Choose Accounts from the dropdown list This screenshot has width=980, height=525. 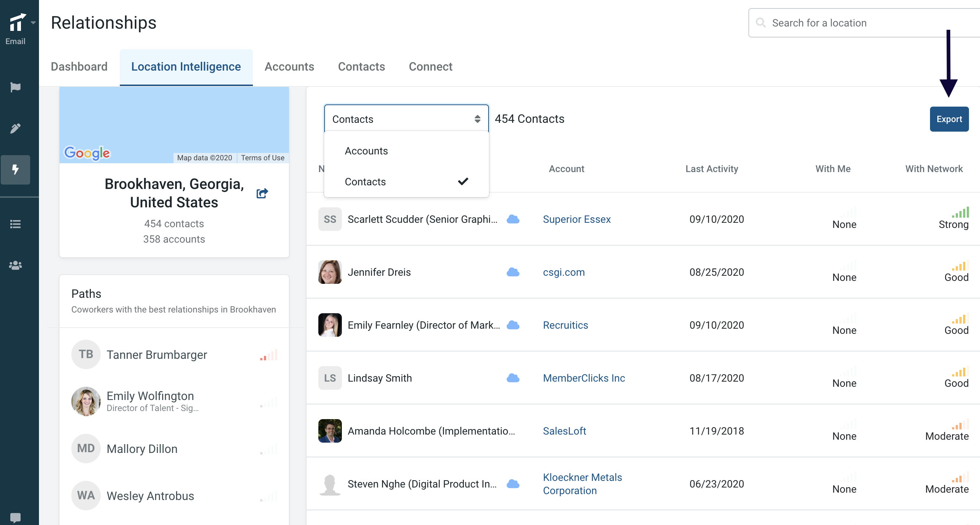pyautogui.click(x=406, y=151)
